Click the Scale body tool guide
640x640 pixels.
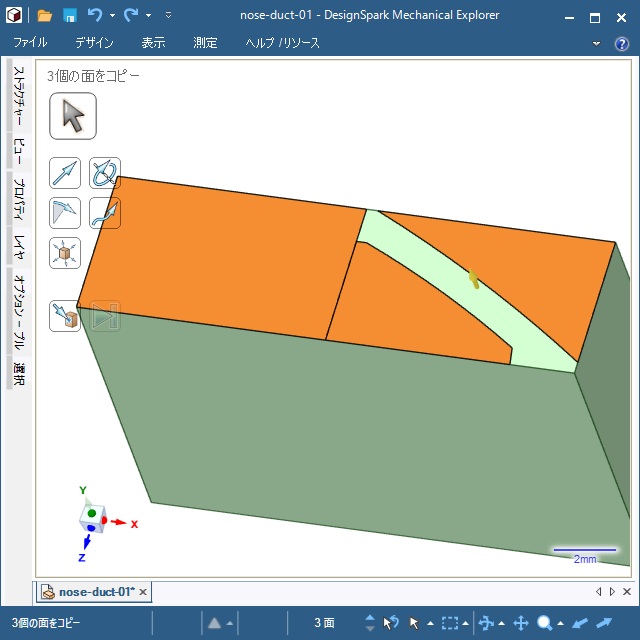click(x=65, y=252)
